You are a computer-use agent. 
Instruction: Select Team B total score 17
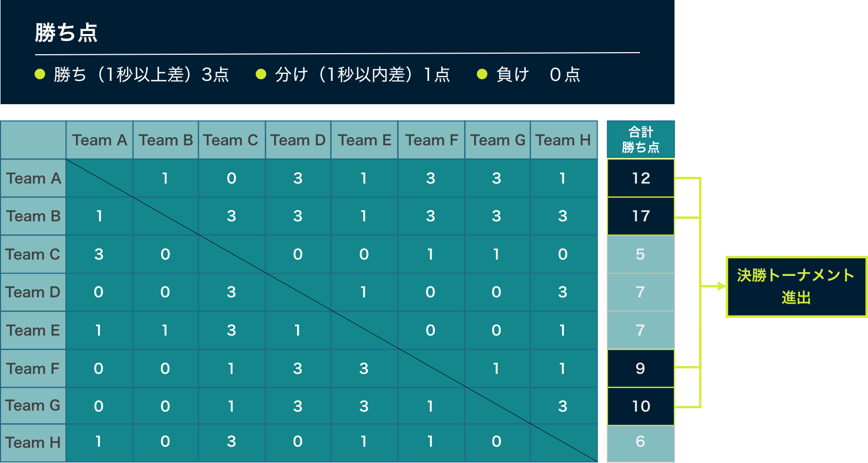point(641,216)
